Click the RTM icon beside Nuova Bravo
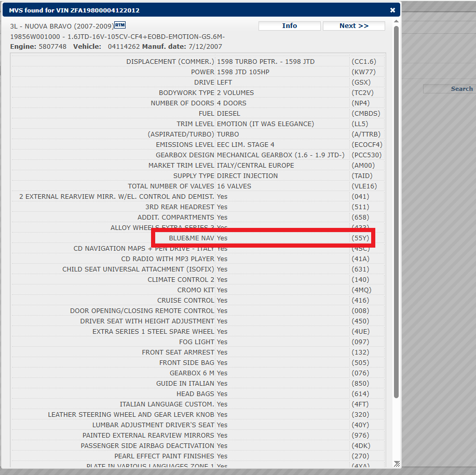 [120, 25]
